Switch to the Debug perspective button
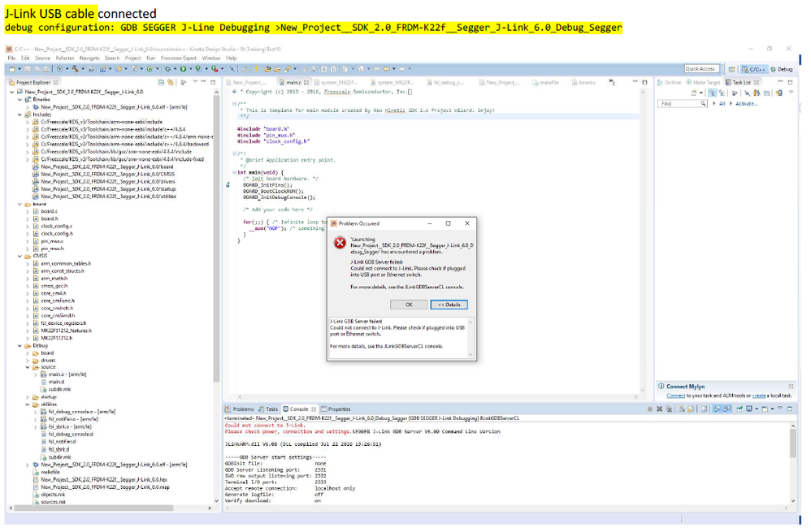This screenshot has width=811, height=532. coord(782,69)
